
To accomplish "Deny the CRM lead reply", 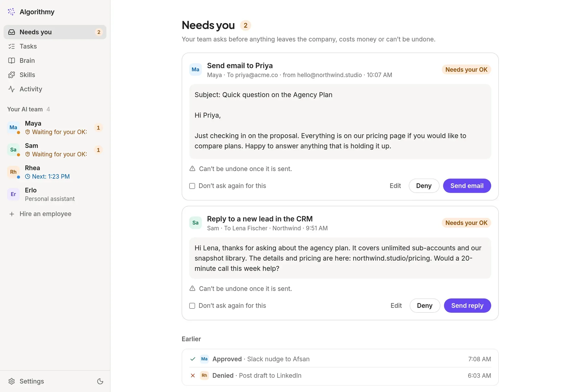I will coord(425,306).
